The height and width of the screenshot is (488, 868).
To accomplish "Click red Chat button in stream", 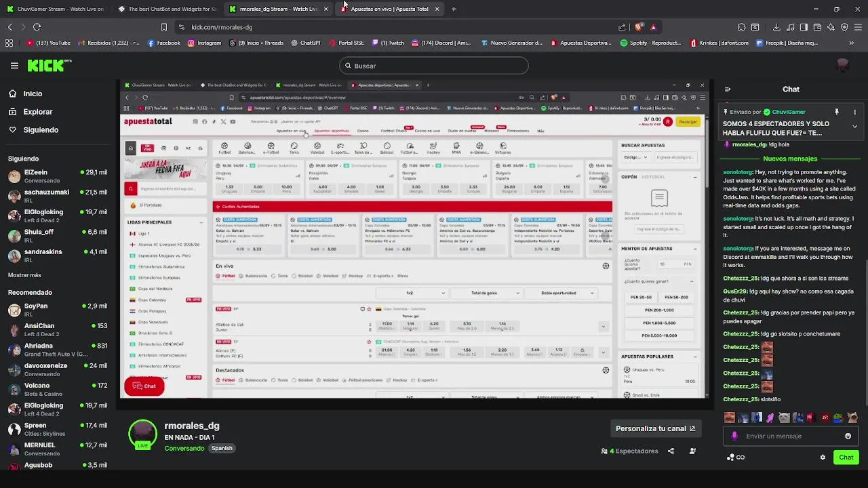I will 144,386.
